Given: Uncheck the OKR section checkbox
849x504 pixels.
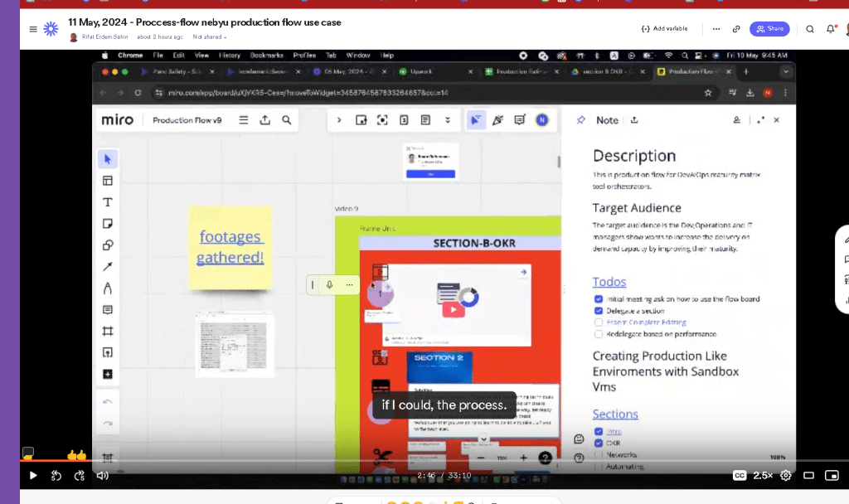Looking at the screenshot, I should 599,443.
